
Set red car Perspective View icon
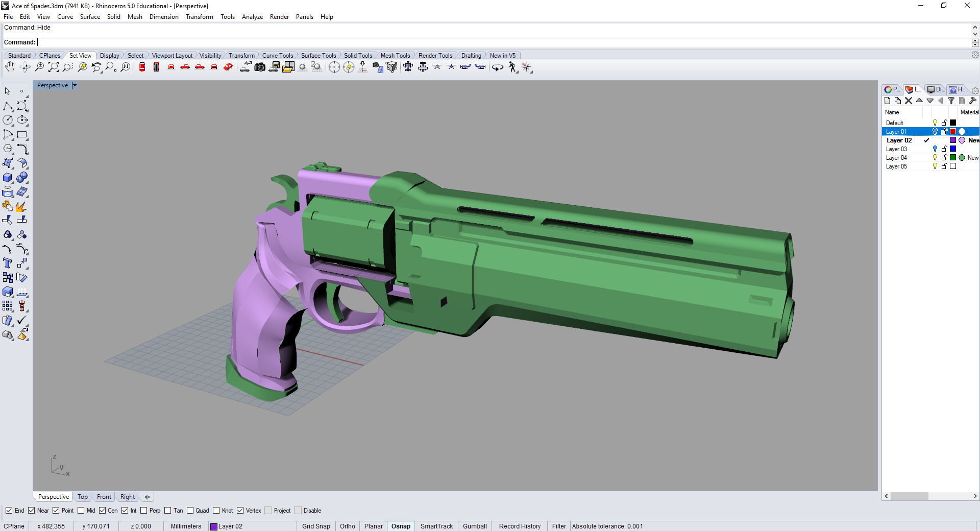229,67
